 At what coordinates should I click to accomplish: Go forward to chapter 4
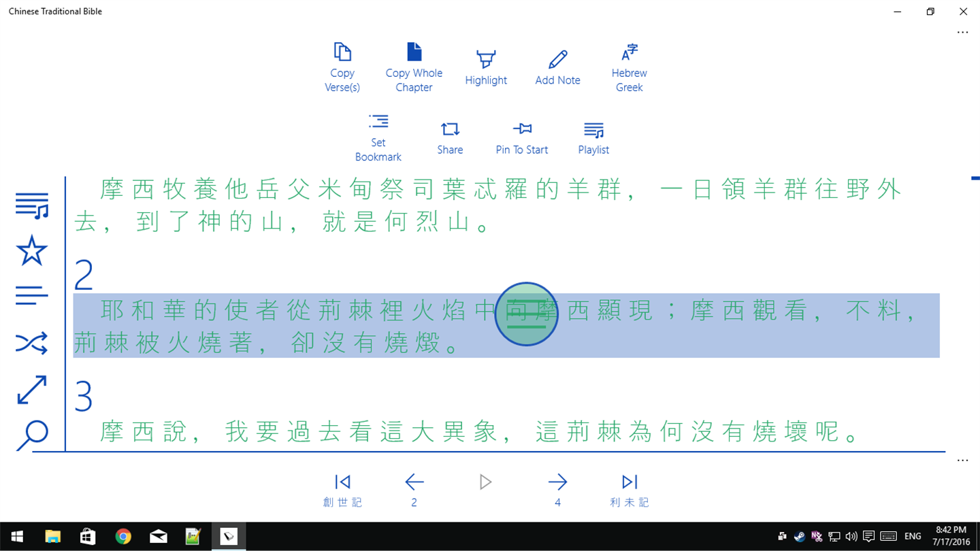point(557,491)
